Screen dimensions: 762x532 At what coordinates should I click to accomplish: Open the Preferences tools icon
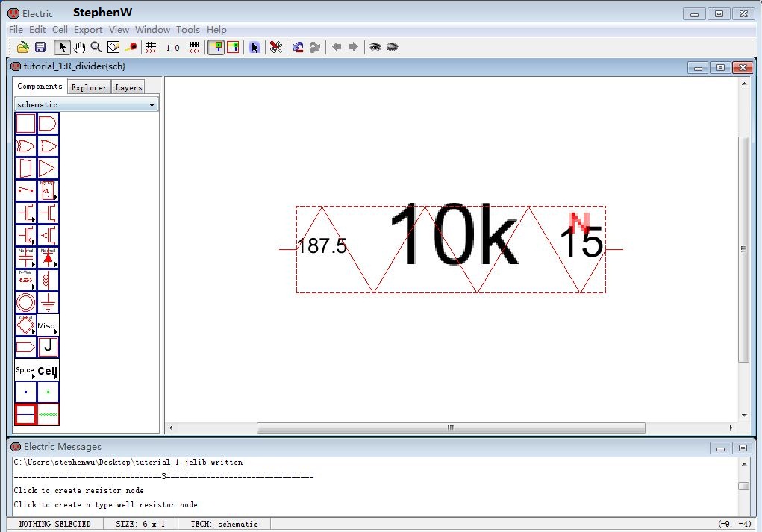[x=276, y=47]
